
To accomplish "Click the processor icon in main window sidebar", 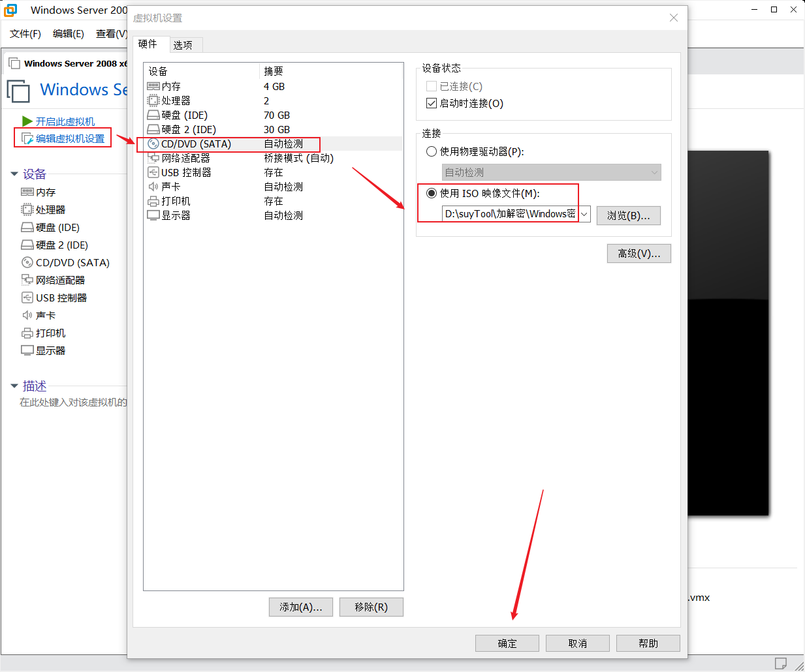I will 27,209.
